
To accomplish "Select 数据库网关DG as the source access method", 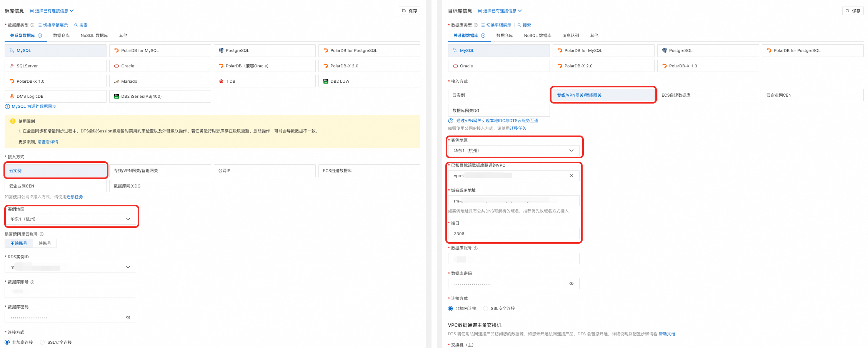I will pos(160,186).
